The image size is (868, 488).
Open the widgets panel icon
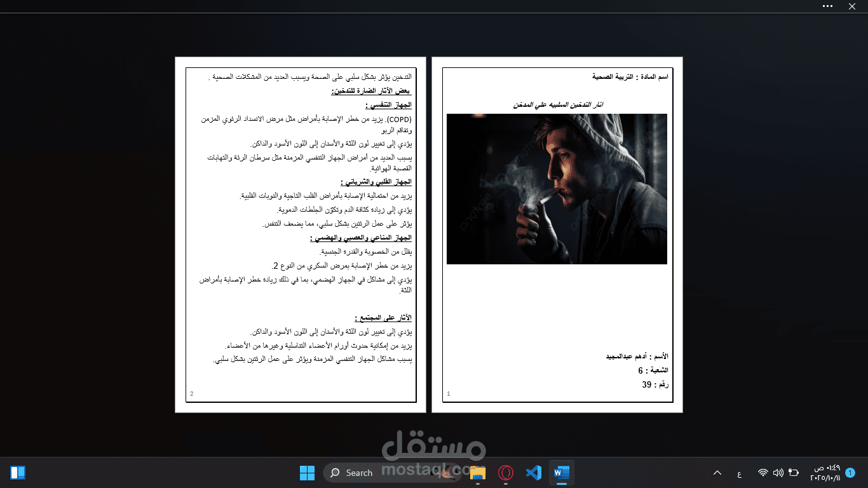tap(18, 473)
